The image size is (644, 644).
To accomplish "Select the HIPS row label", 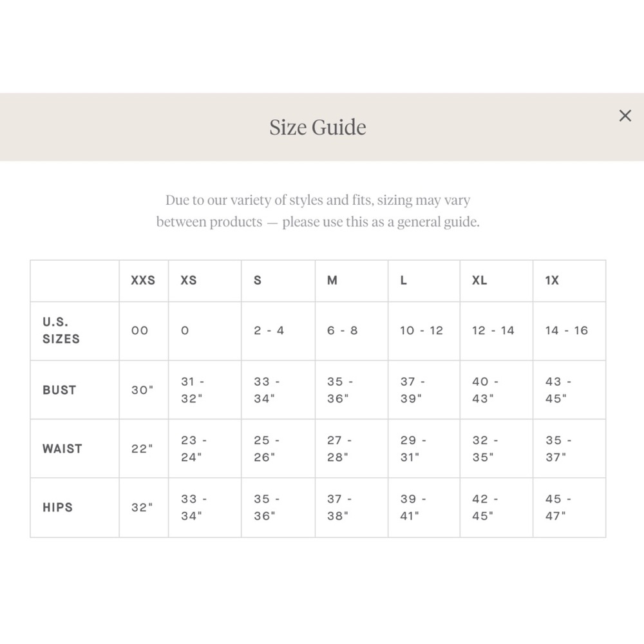I will click(57, 507).
